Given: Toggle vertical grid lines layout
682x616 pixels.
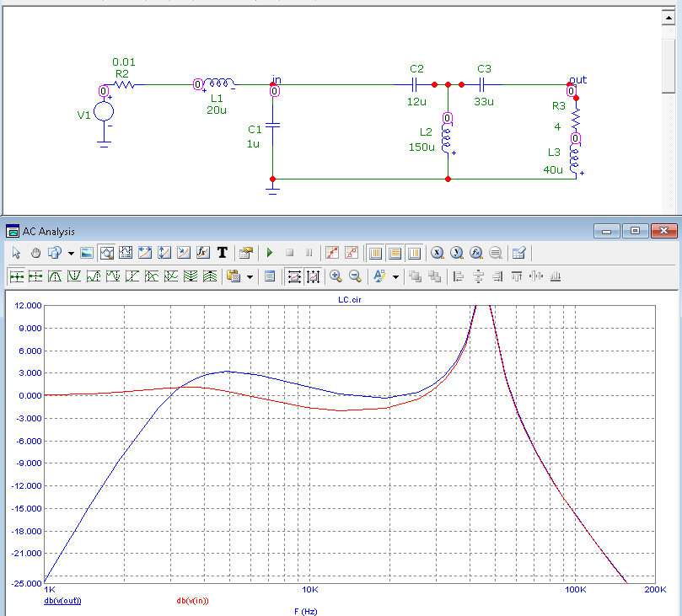Looking at the screenshot, I should coord(375,253).
